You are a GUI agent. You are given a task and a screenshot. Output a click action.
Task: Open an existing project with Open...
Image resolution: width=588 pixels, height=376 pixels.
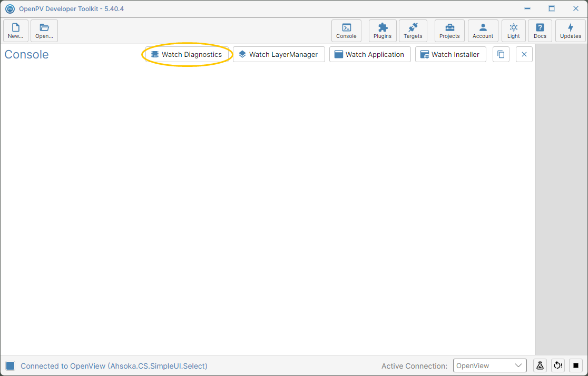point(44,31)
